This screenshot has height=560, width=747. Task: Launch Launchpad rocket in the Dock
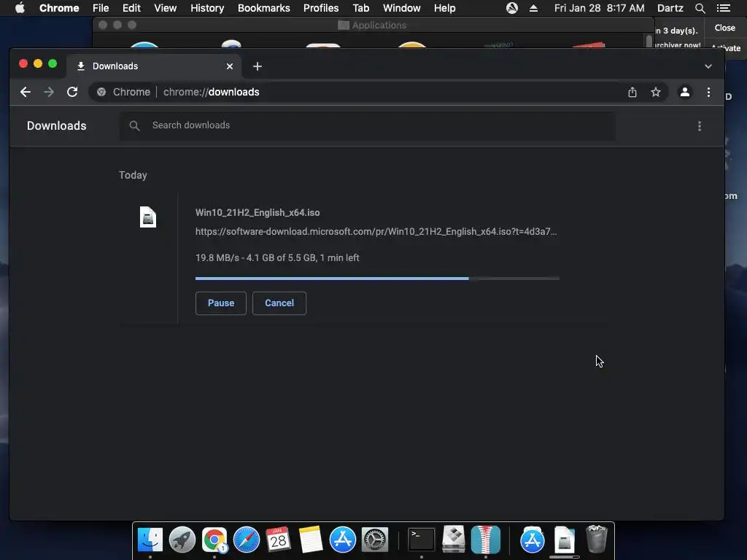click(182, 540)
